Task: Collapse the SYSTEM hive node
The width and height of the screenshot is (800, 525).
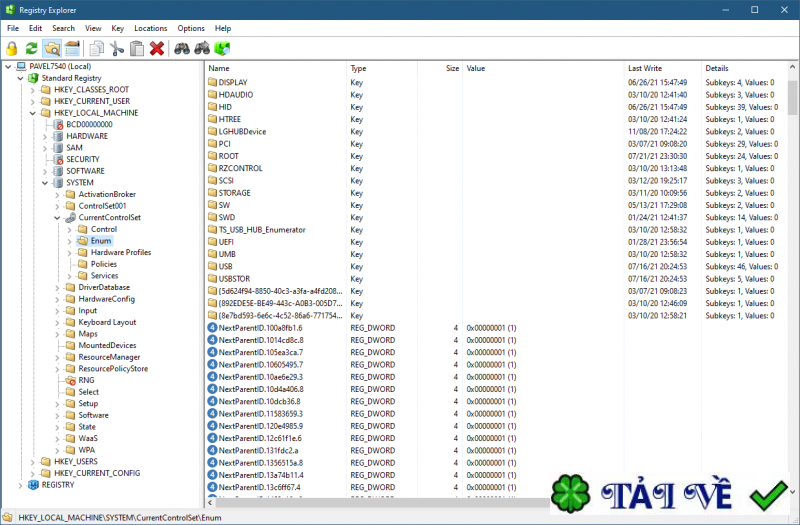Action: [x=45, y=183]
